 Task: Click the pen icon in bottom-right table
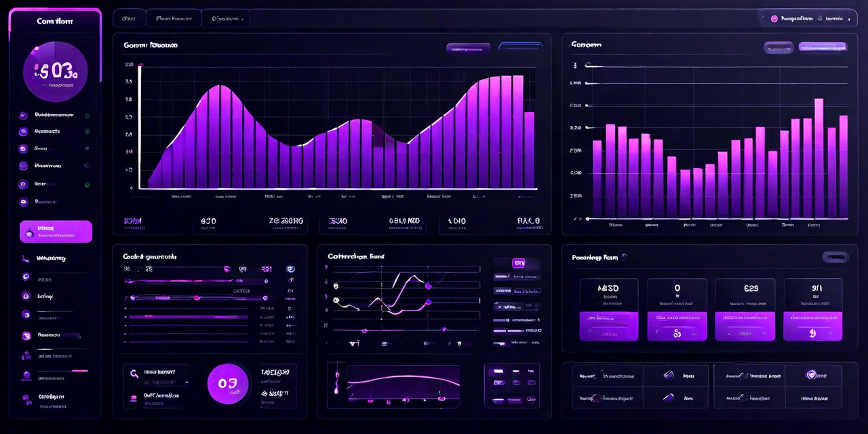668,375
